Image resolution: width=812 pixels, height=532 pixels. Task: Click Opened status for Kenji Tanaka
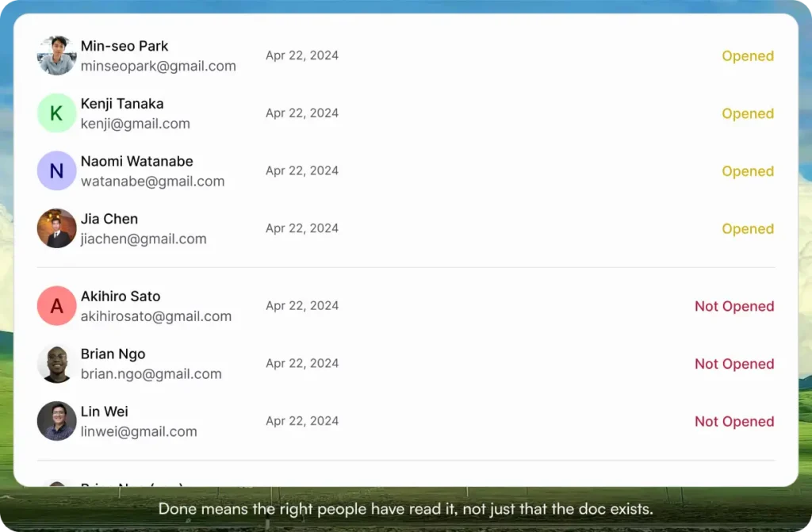[x=748, y=114]
